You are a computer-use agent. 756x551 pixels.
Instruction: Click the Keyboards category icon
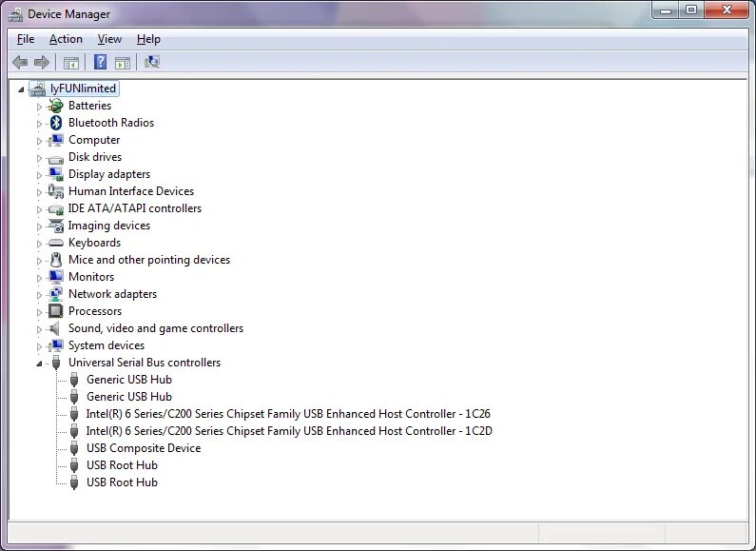56,243
